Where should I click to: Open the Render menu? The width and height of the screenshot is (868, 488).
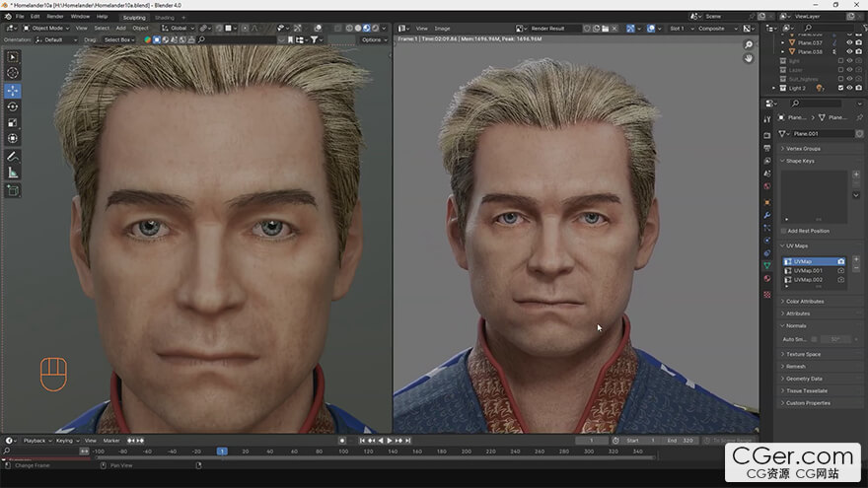click(x=55, y=17)
